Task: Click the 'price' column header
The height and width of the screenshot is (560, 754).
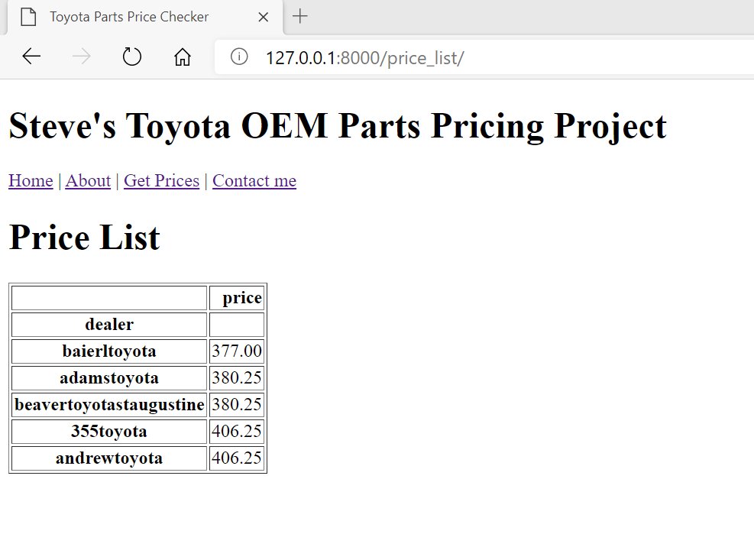Action: point(237,298)
